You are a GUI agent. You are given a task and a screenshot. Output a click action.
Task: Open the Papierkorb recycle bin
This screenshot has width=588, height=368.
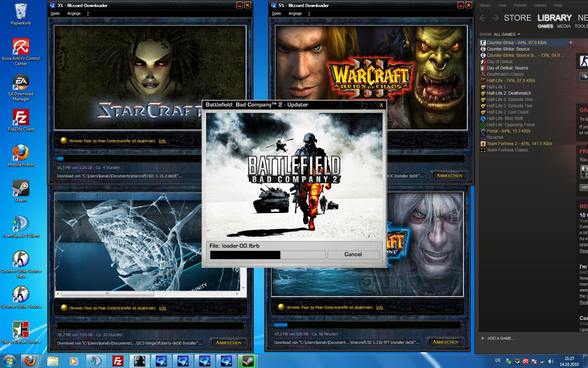tap(21, 12)
